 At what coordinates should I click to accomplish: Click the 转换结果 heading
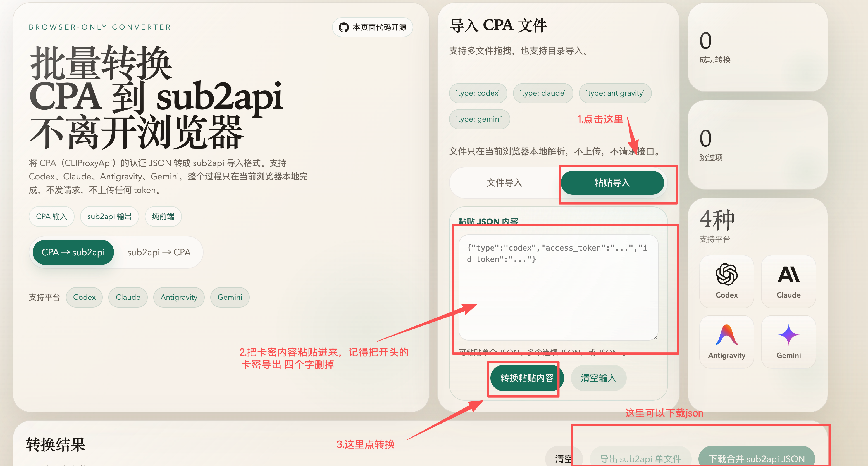[56, 444]
